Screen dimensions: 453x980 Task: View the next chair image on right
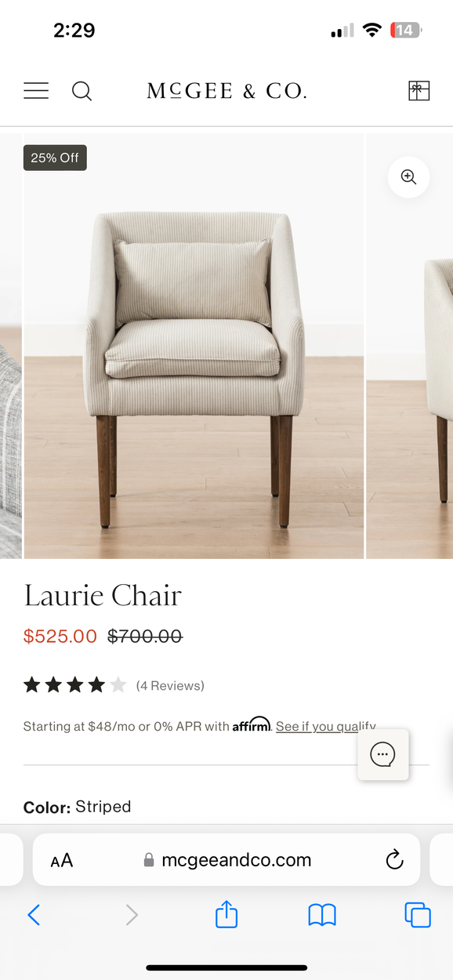[410, 346]
